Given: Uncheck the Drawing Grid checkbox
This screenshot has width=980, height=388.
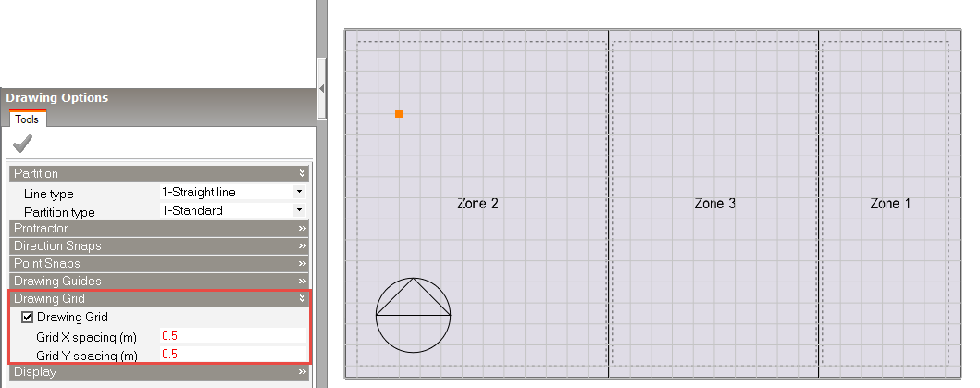Looking at the screenshot, I should pos(27,318).
